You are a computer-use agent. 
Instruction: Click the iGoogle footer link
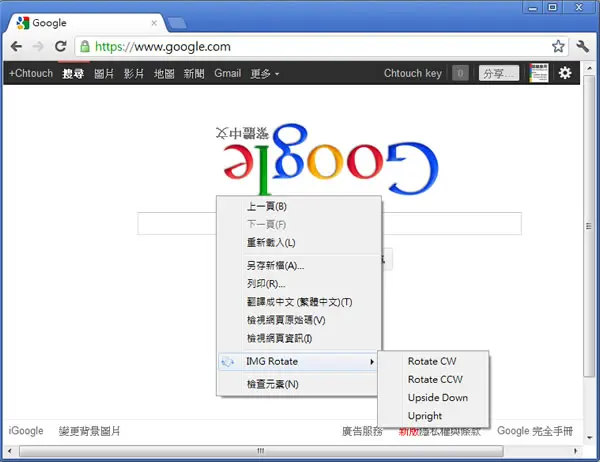click(x=26, y=431)
